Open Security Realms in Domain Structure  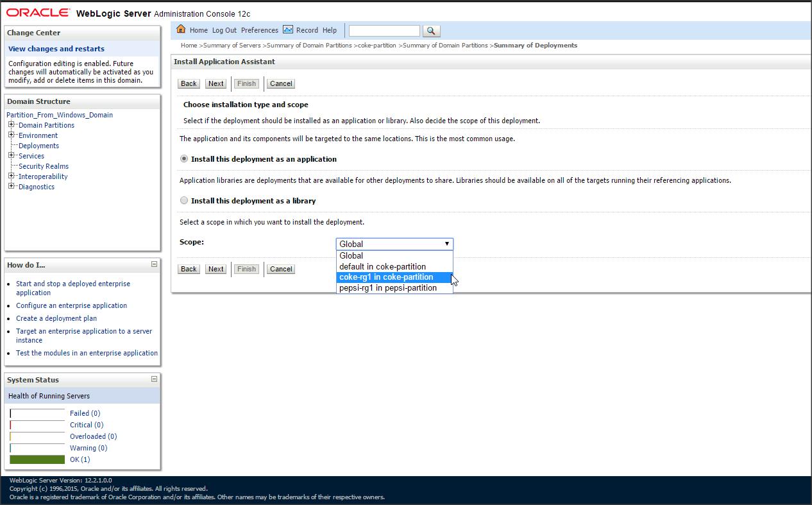point(44,166)
